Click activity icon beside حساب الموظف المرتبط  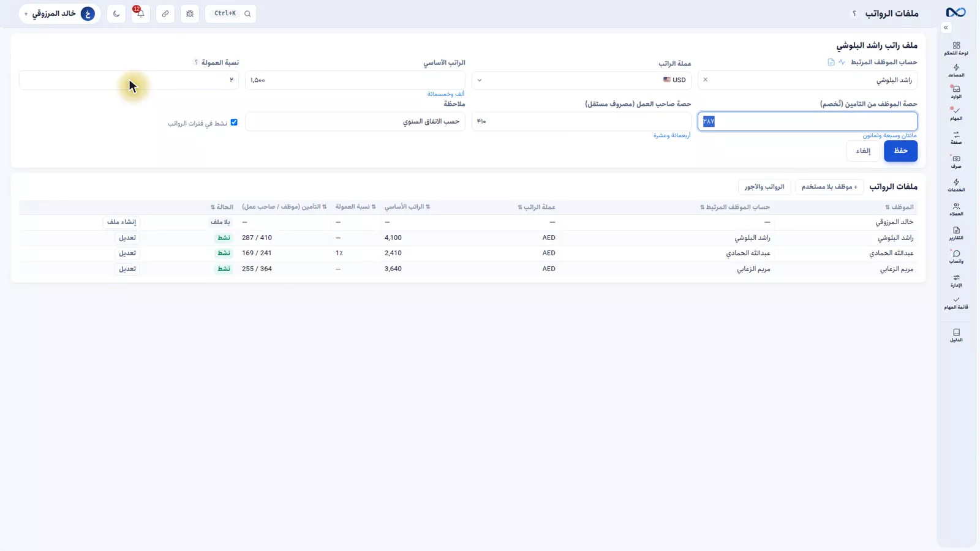(842, 62)
